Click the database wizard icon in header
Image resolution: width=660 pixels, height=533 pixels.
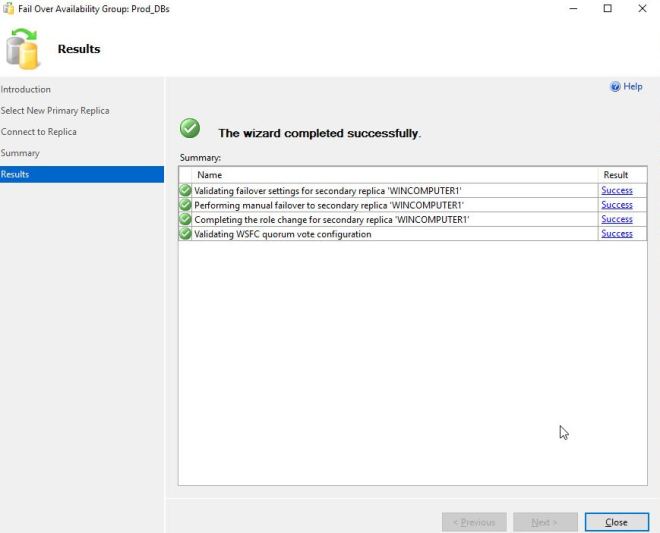coord(23,49)
